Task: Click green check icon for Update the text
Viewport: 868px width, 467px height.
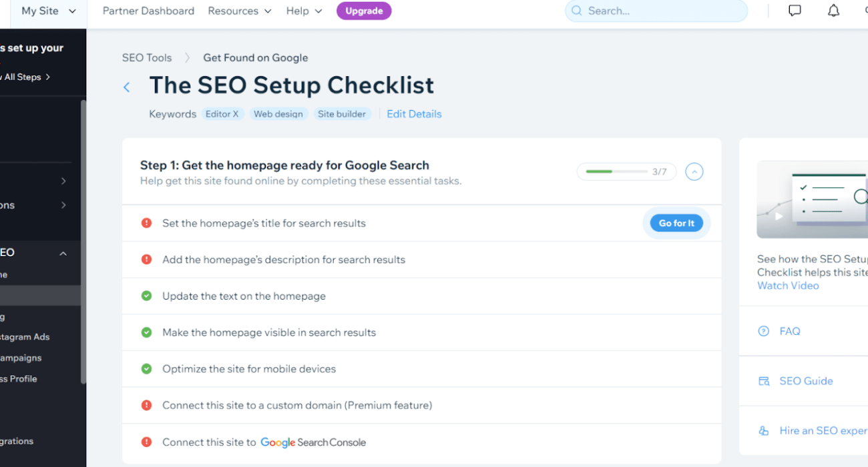Action: click(x=147, y=296)
